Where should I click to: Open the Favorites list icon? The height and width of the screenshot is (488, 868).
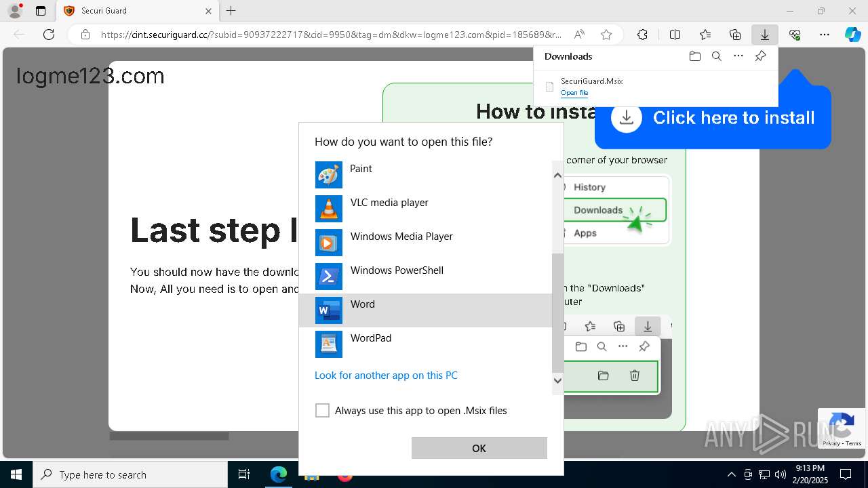pyautogui.click(x=705, y=35)
